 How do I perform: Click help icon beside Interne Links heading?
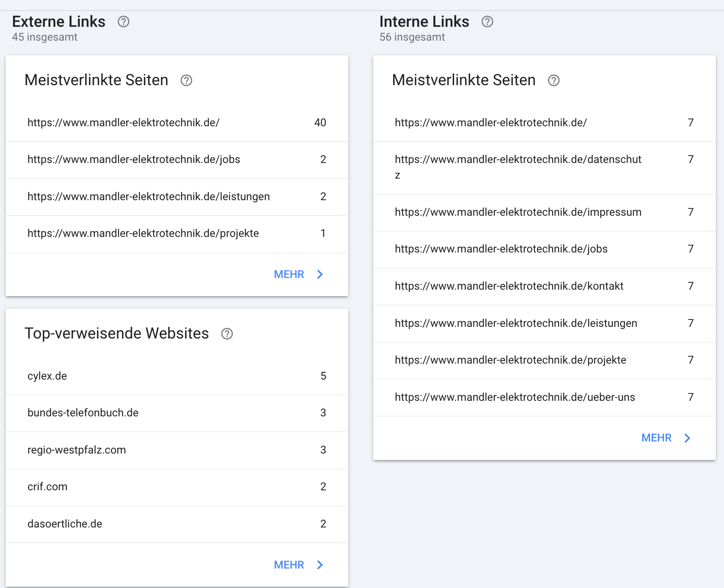point(487,22)
